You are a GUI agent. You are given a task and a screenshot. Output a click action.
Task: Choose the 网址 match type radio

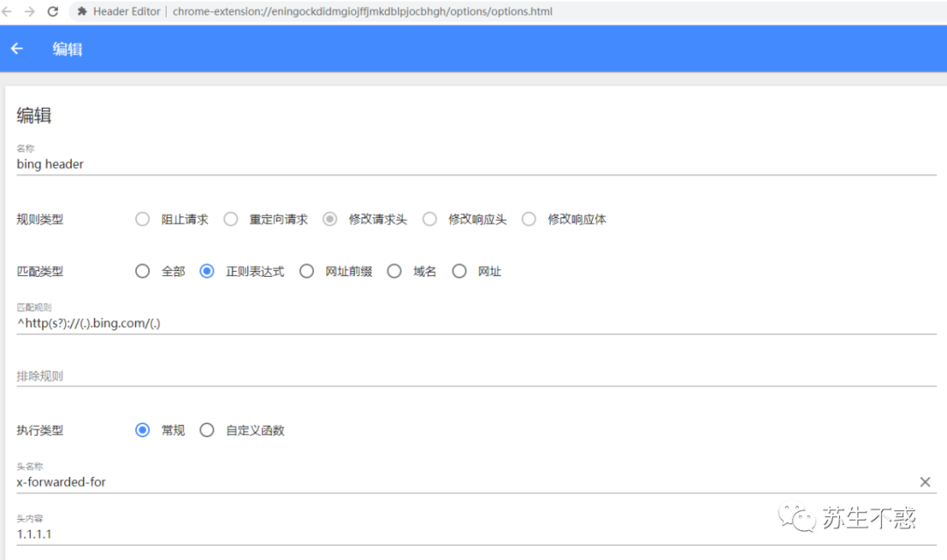coord(459,271)
